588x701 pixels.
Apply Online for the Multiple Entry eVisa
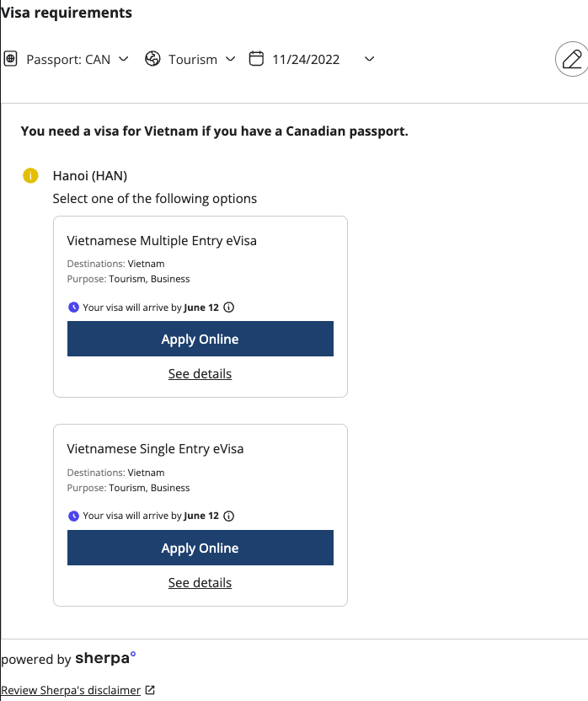200,339
